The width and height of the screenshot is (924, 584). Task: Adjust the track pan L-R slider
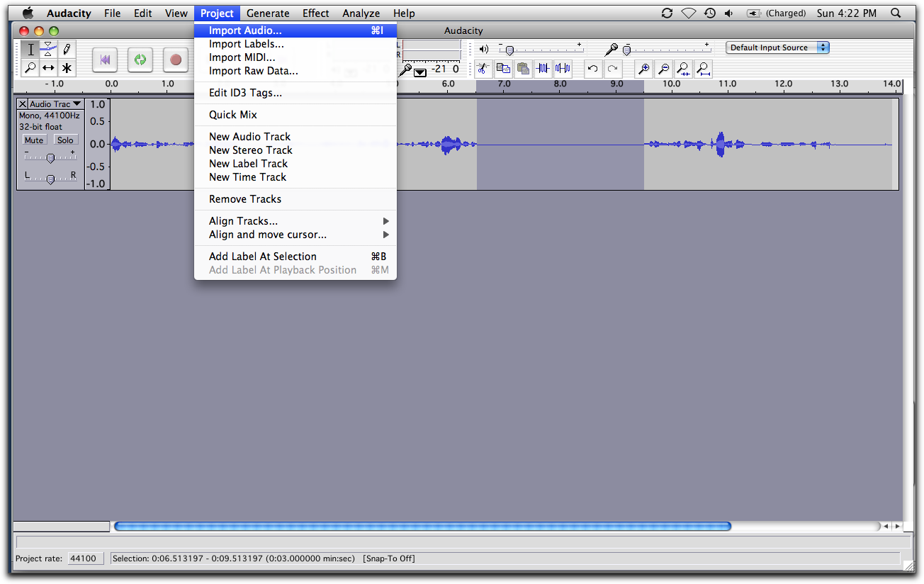[x=50, y=179]
